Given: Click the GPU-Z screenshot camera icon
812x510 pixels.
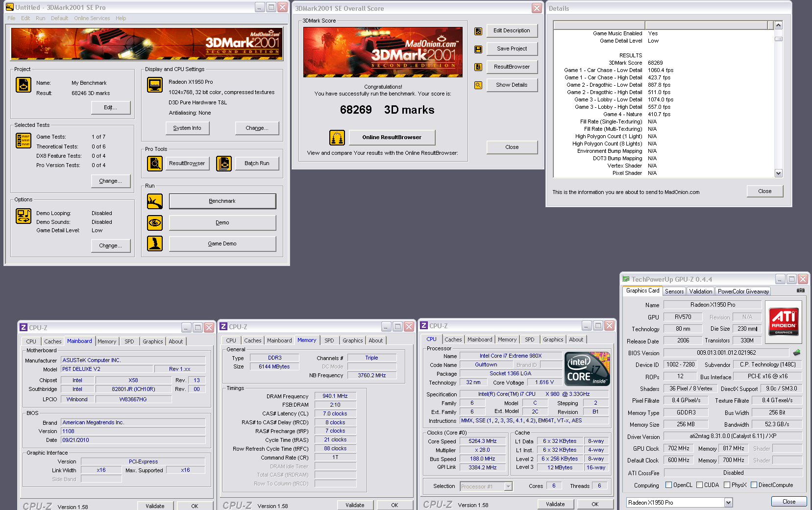Looking at the screenshot, I should point(801,291).
